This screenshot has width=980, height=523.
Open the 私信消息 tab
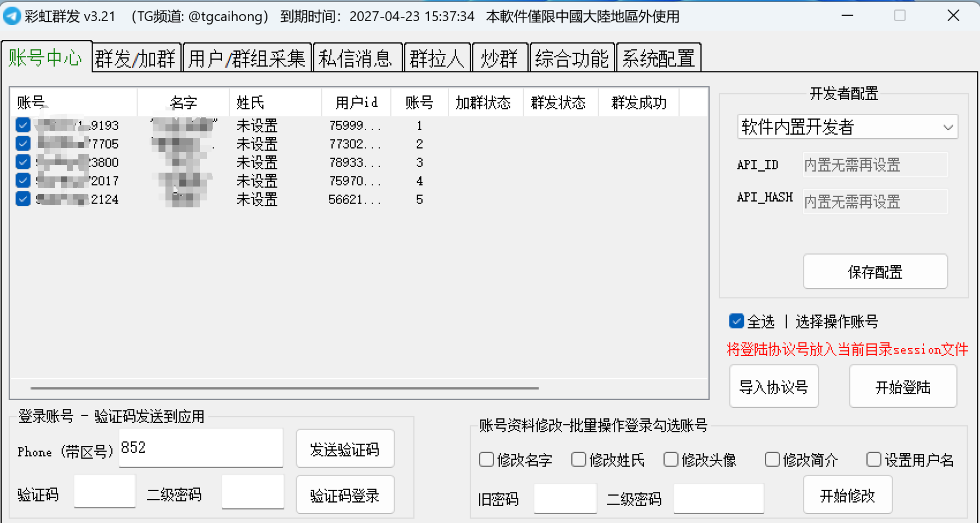click(355, 58)
